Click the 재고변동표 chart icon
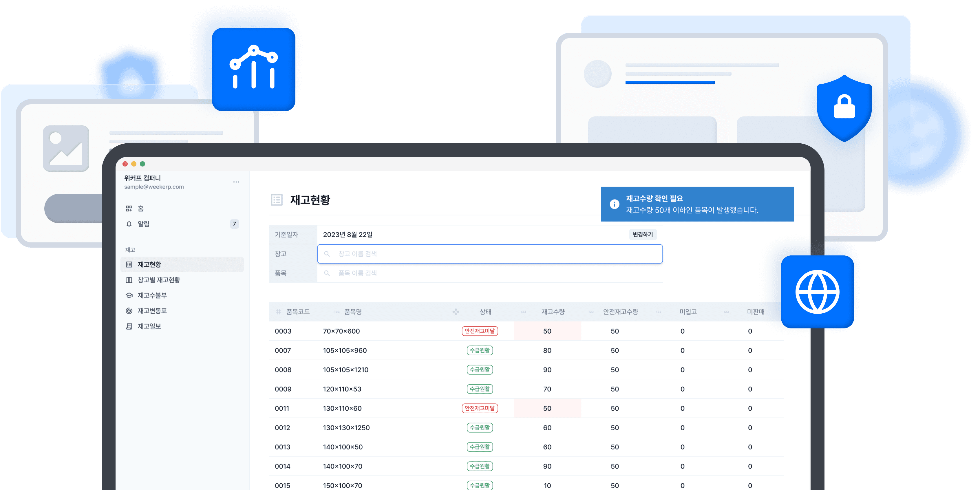 click(129, 311)
